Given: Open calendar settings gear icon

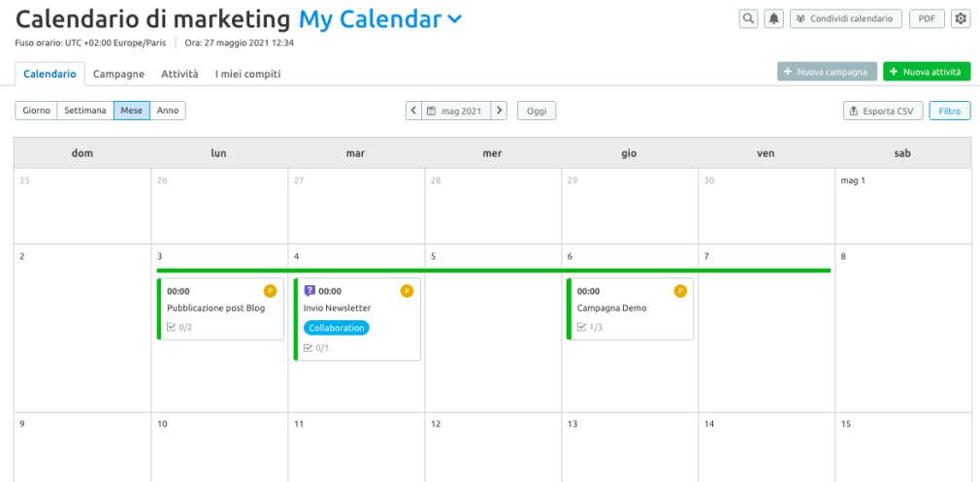Looking at the screenshot, I should [x=960, y=18].
